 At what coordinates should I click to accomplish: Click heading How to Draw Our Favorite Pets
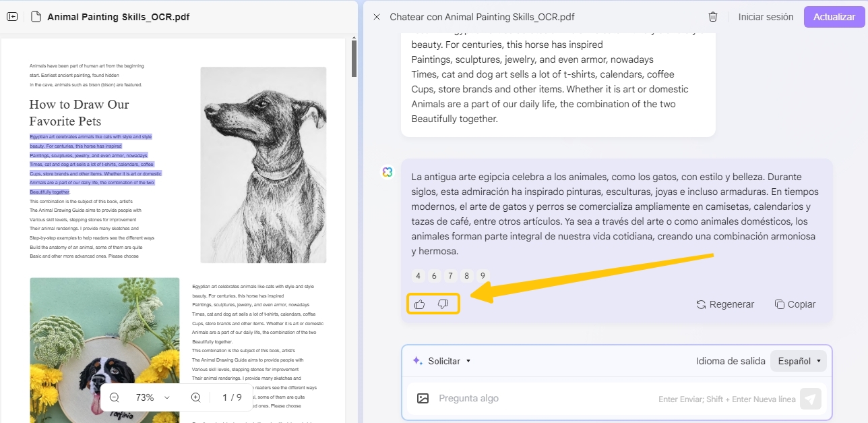79,113
